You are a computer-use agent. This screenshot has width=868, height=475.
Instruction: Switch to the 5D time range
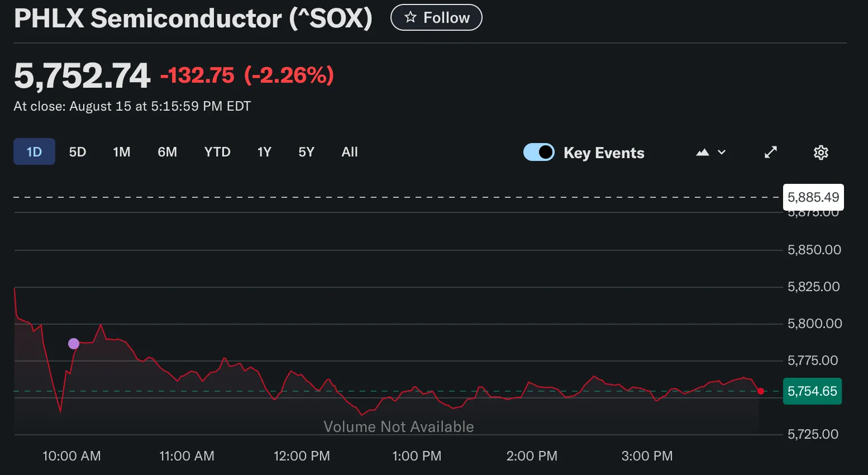(x=78, y=151)
